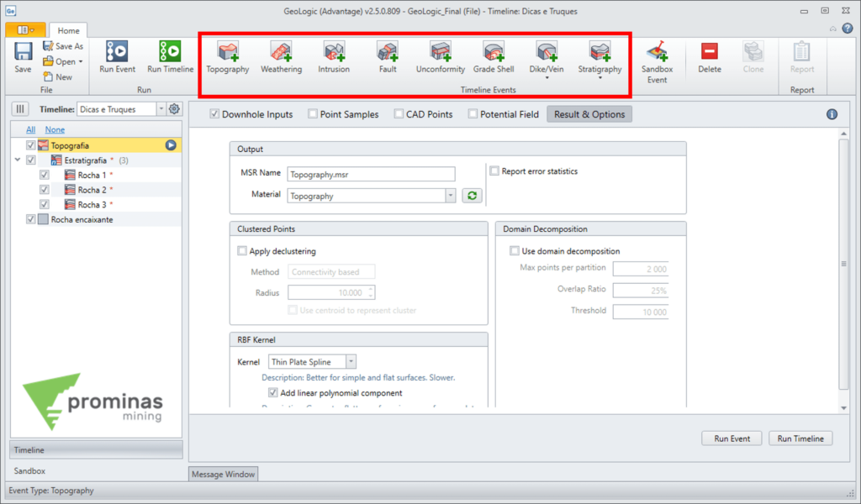The width and height of the screenshot is (861, 504).
Task: Click the options panel scroll down arrow
Action: [x=844, y=408]
